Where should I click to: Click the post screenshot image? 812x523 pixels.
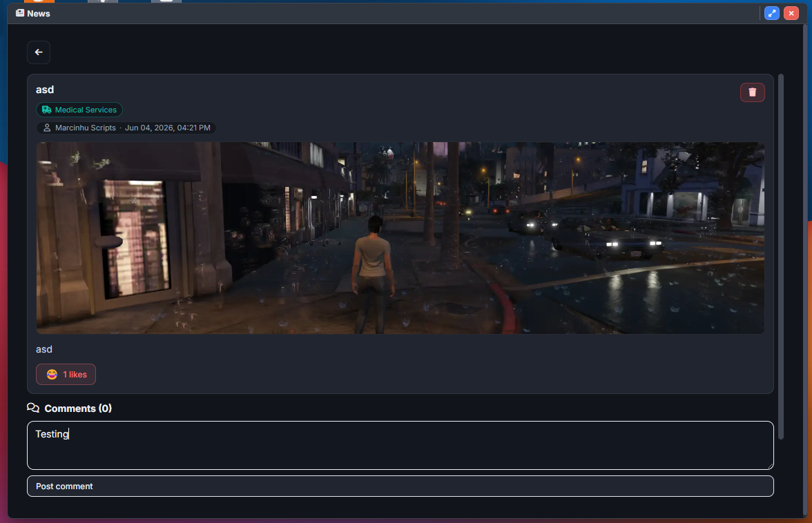(x=400, y=238)
